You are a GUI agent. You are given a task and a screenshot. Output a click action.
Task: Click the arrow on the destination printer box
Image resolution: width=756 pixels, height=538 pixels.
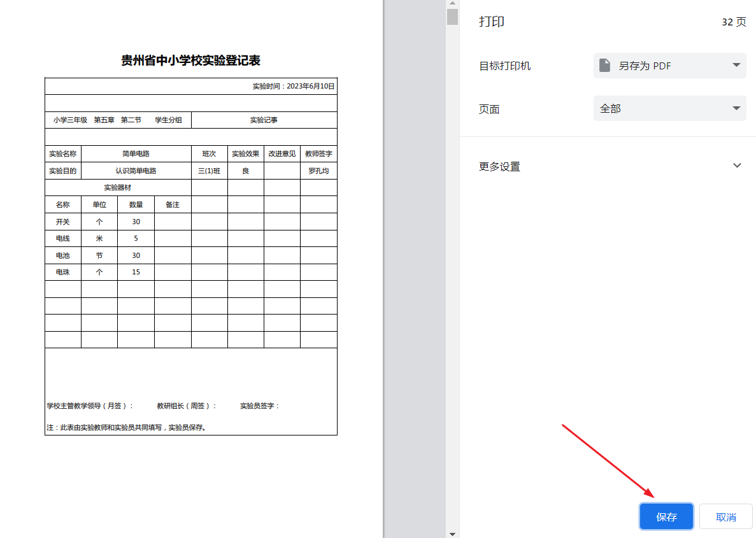[x=736, y=66]
